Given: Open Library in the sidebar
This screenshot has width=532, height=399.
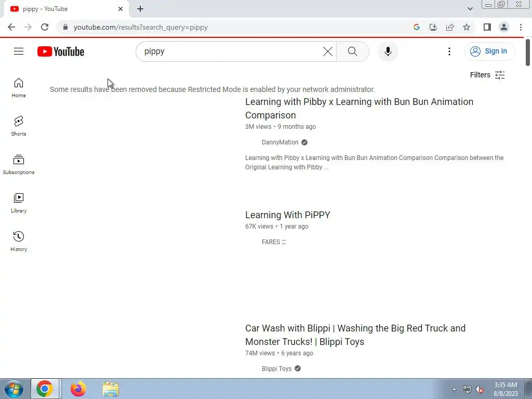Looking at the screenshot, I should (x=19, y=203).
